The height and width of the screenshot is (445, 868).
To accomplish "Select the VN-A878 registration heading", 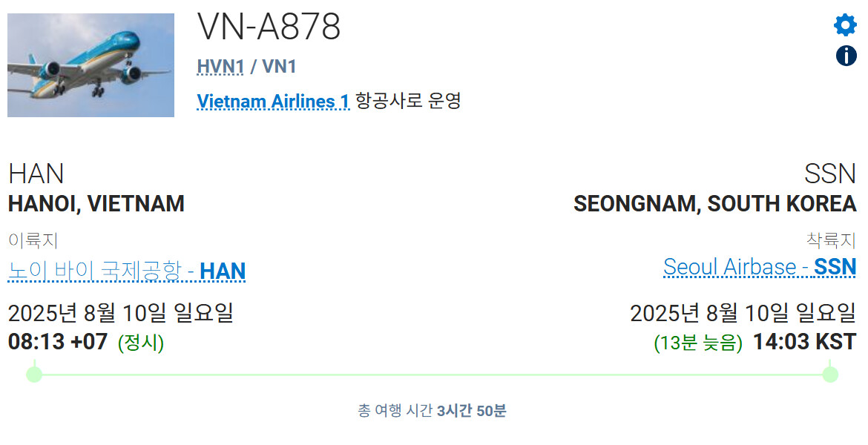I will pos(269,27).
